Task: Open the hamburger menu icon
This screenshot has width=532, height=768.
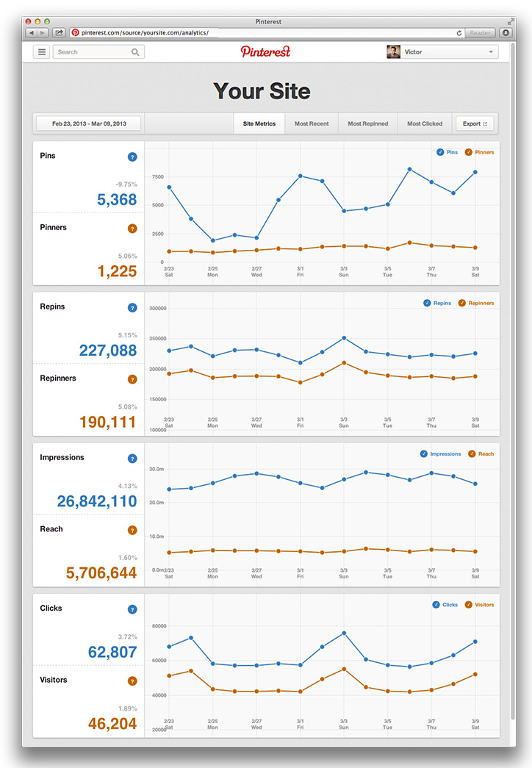Action: (42, 52)
